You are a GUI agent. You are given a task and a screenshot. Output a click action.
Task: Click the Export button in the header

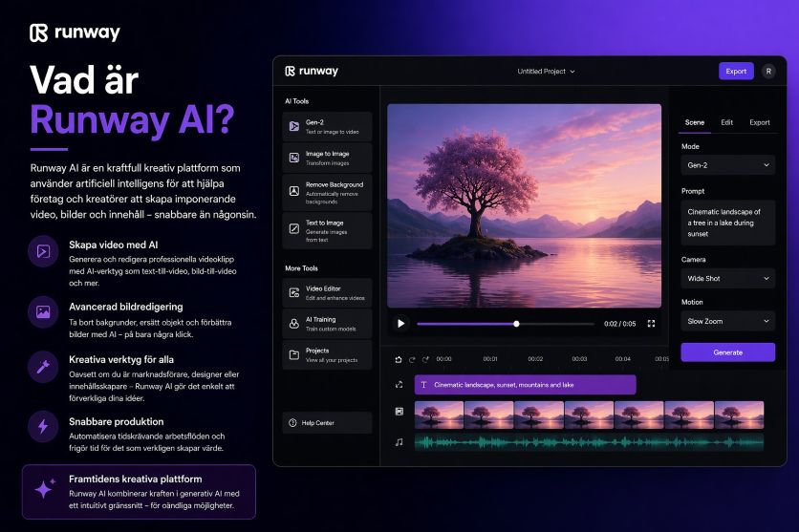coord(736,71)
